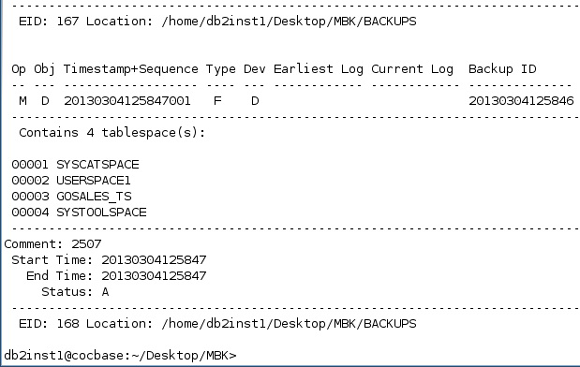Image resolution: width=580 pixels, height=367 pixels.
Task: Click the Op value M
Action: click(23, 101)
